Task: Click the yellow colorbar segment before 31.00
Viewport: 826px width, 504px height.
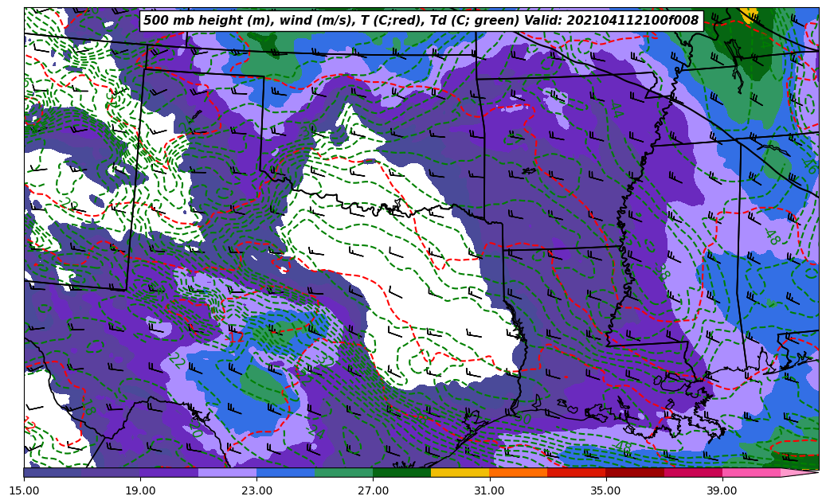Action: tap(460, 472)
